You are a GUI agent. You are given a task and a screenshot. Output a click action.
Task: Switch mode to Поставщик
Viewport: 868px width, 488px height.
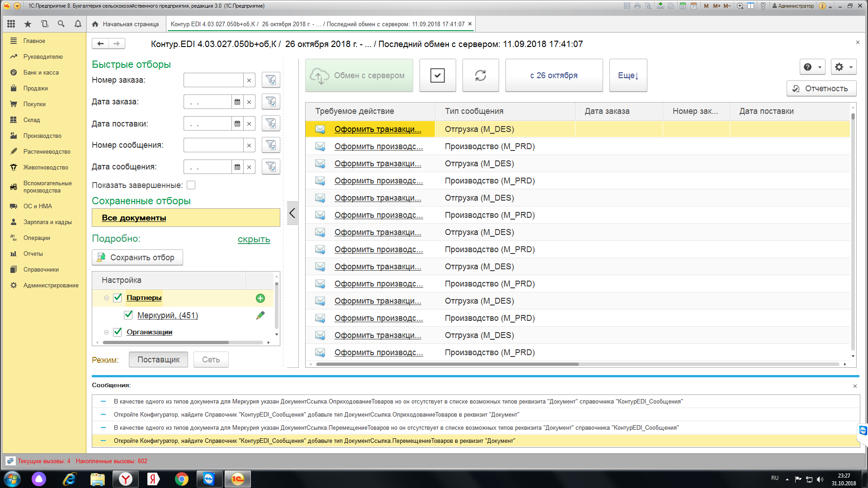[x=158, y=360]
